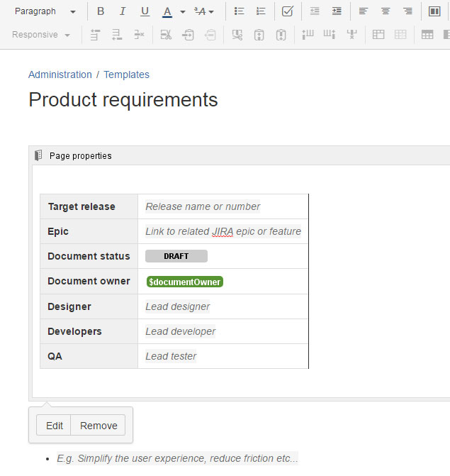Insert table row below
The width and height of the screenshot is (450, 476).
pyautogui.click(x=117, y=35)
